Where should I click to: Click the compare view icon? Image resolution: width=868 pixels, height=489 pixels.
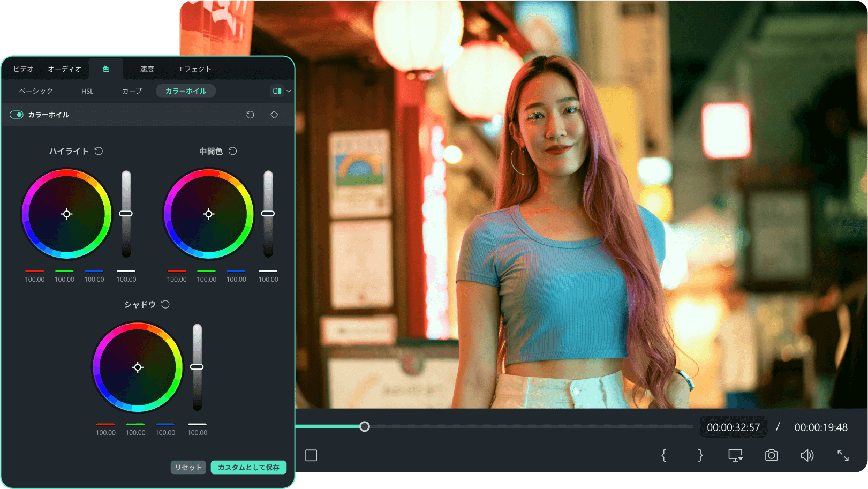[277, 91]
